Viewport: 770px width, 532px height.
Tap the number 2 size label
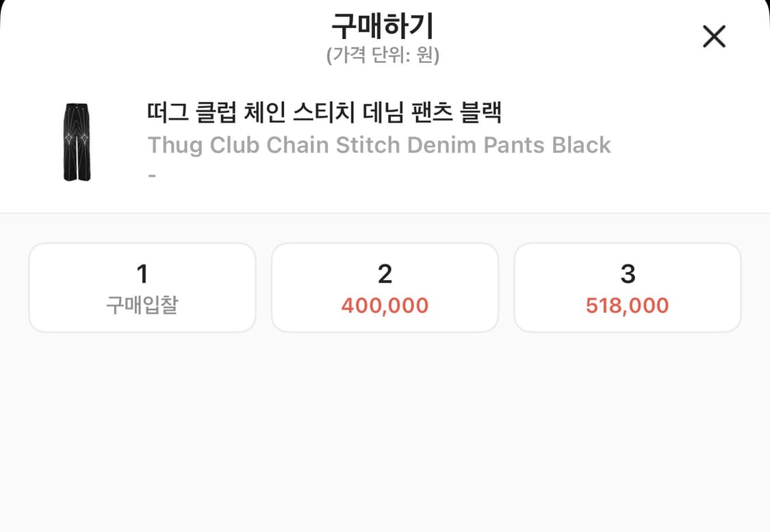(x=384, y=274)
